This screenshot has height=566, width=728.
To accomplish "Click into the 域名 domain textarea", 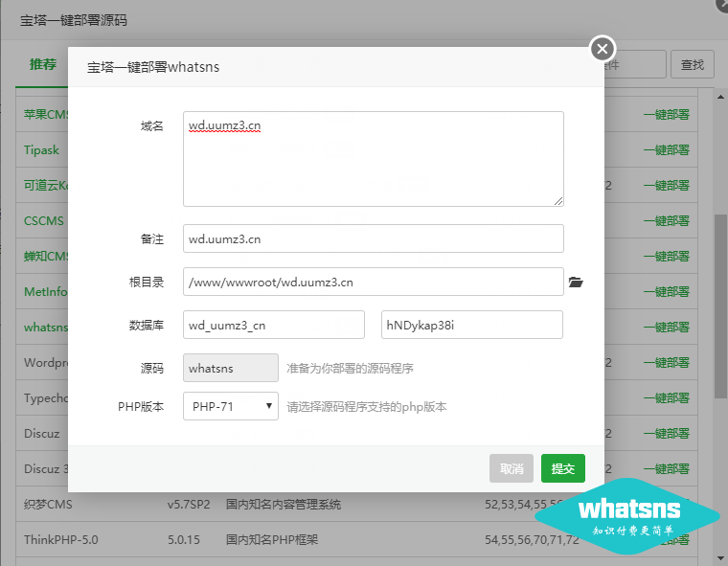I will 373,158.
